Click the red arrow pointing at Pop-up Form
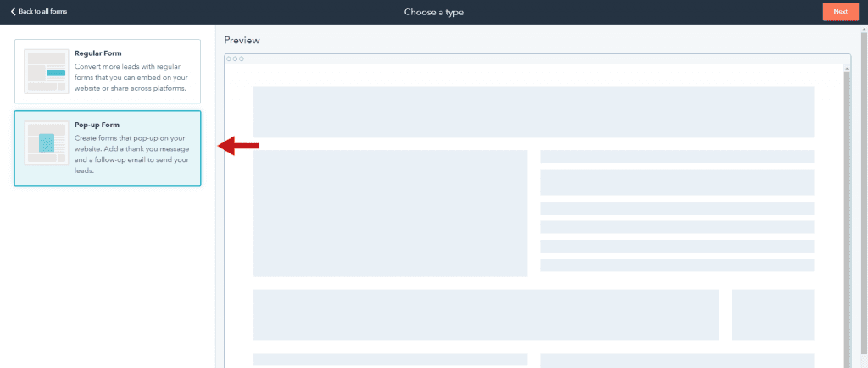The width and height of the screenshot is (868, 368). pyautogui.click(x=238, y=147)
